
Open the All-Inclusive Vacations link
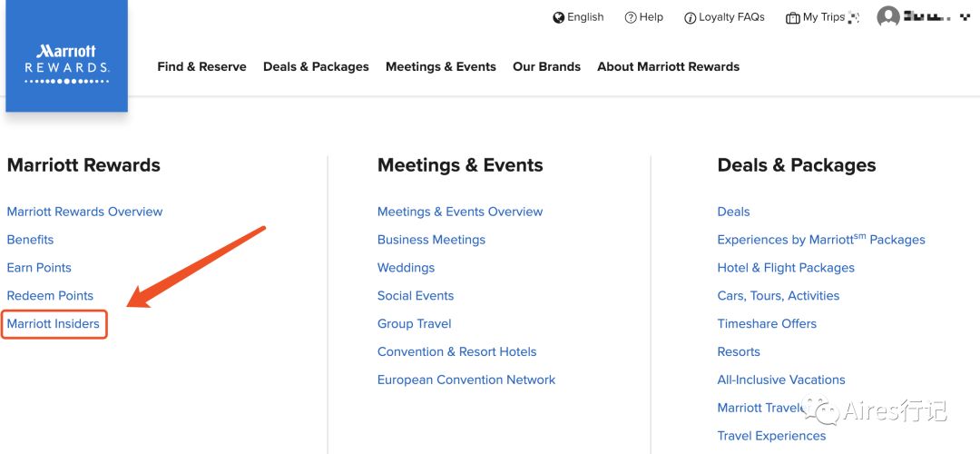(781, 380)
